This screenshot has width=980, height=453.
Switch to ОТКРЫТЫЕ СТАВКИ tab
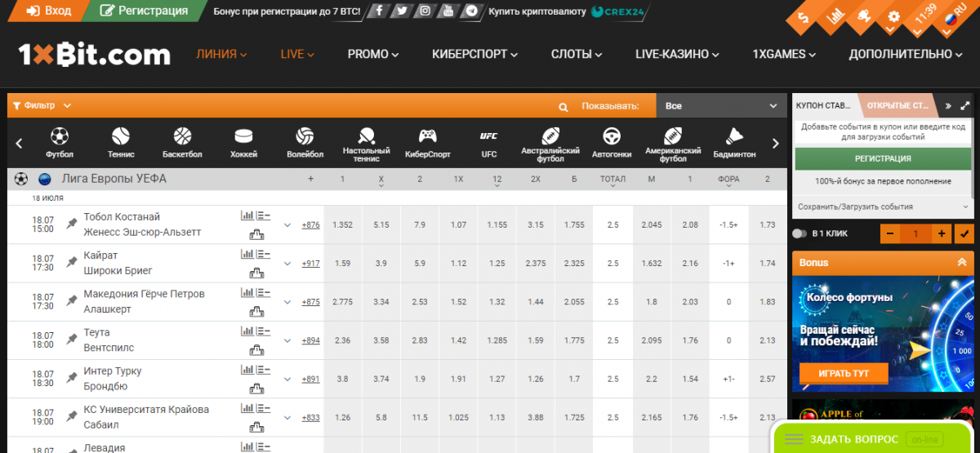click(x=898, y=105)
